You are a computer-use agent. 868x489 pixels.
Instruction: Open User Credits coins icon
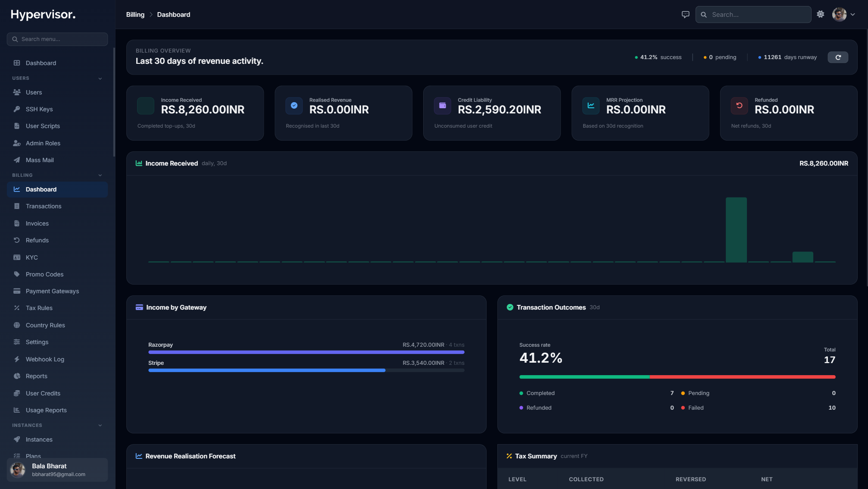coord(17,393)
